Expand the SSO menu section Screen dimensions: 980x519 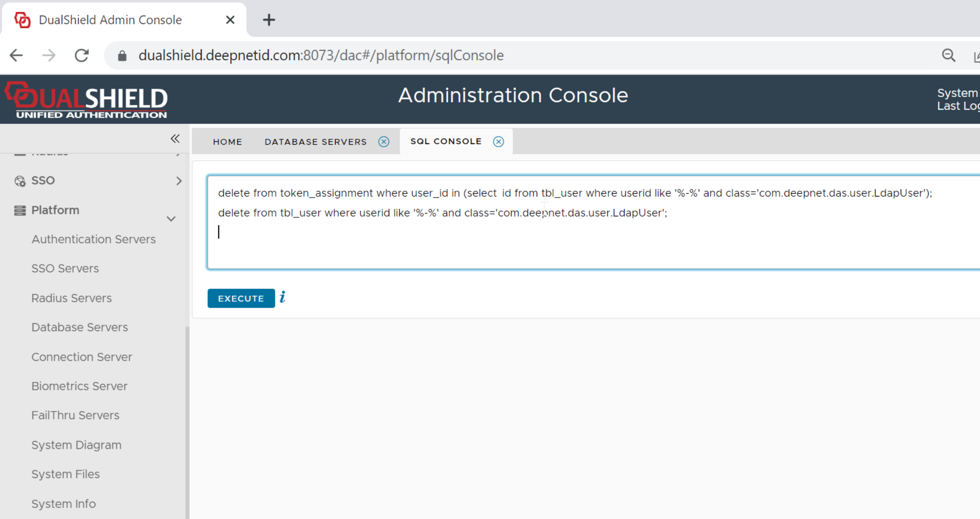(x=179, y=181)
